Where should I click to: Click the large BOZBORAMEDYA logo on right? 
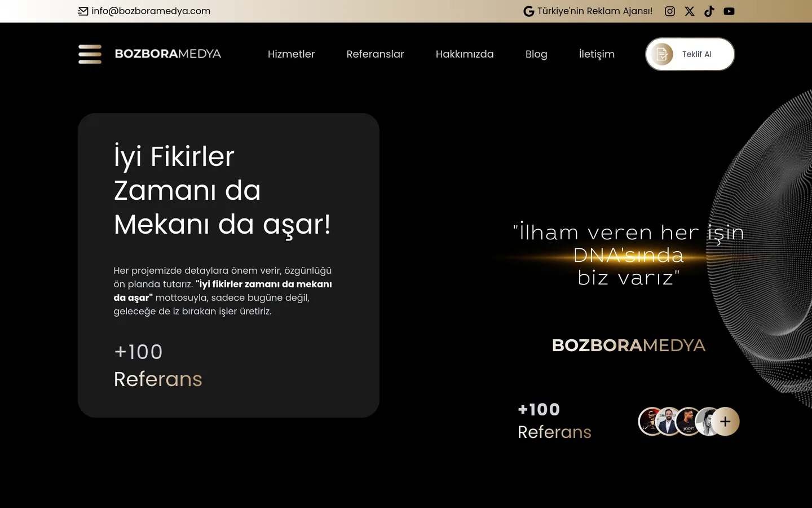click(629, 345)
